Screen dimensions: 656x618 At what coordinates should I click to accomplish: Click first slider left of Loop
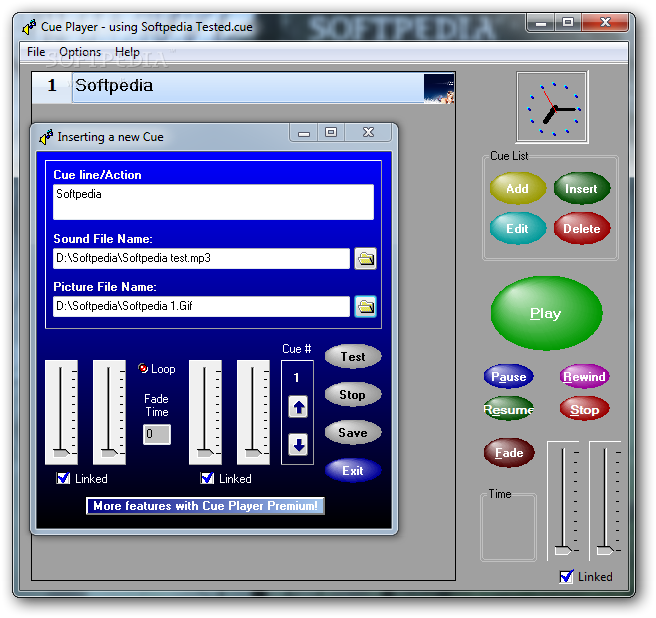[x=61, y=412]
